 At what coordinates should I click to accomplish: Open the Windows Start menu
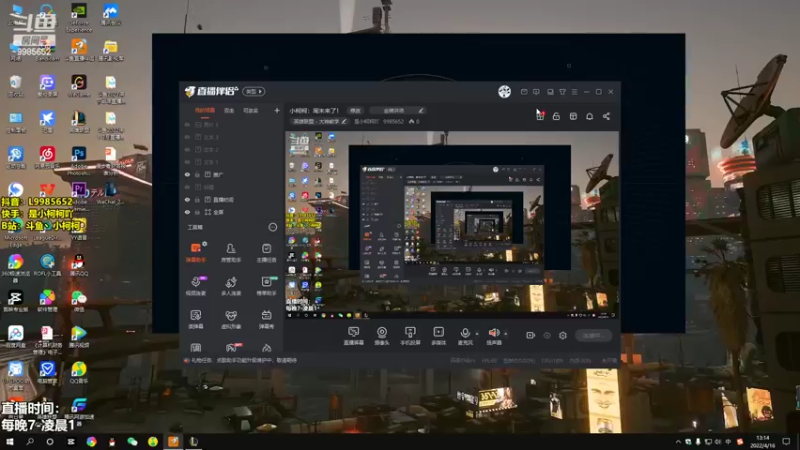[10, 442]
